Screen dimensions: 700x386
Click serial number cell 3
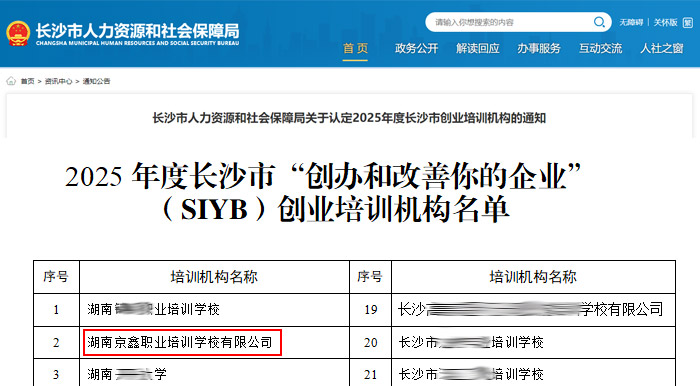point(56,374)
